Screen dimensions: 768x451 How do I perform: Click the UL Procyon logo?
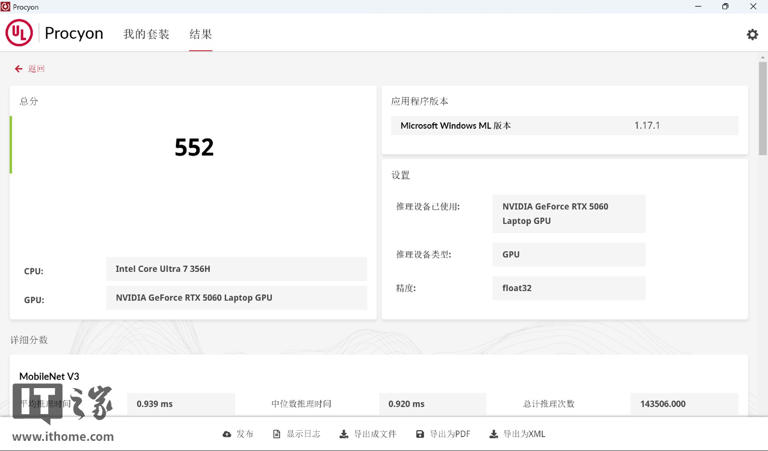pos(19,33)
